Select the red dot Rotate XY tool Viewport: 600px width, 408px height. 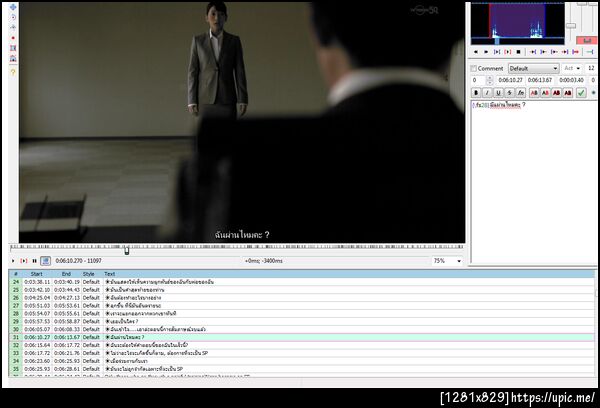tap(13, 38)
